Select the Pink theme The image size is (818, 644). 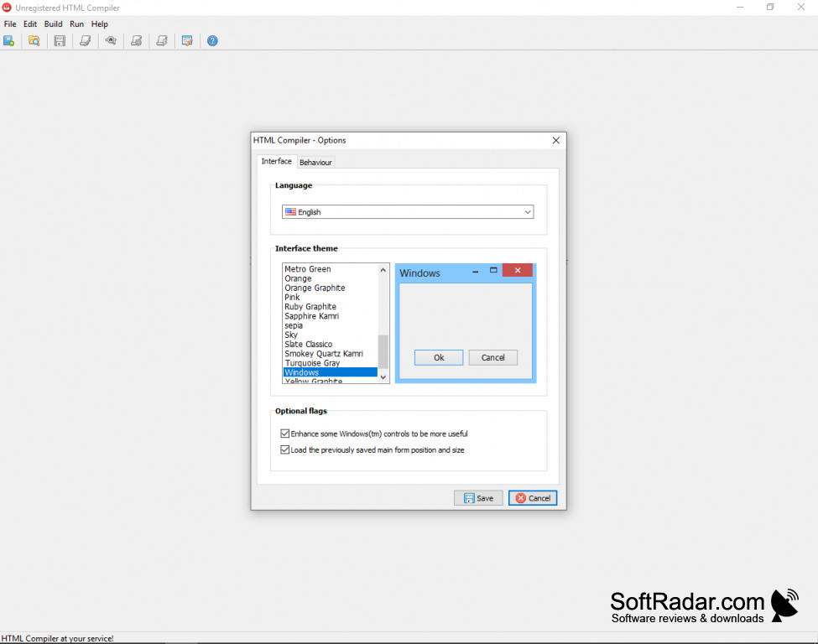[x=330, y=297]
